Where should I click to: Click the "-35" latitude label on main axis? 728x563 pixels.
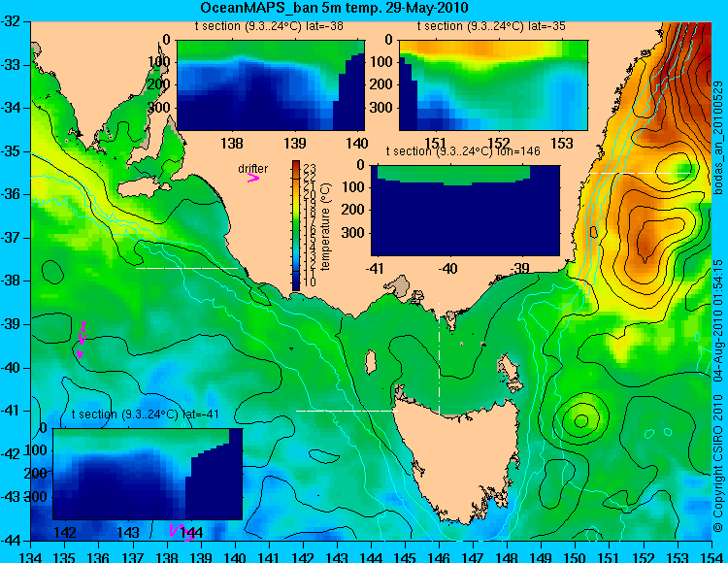(x=10, y=150)
